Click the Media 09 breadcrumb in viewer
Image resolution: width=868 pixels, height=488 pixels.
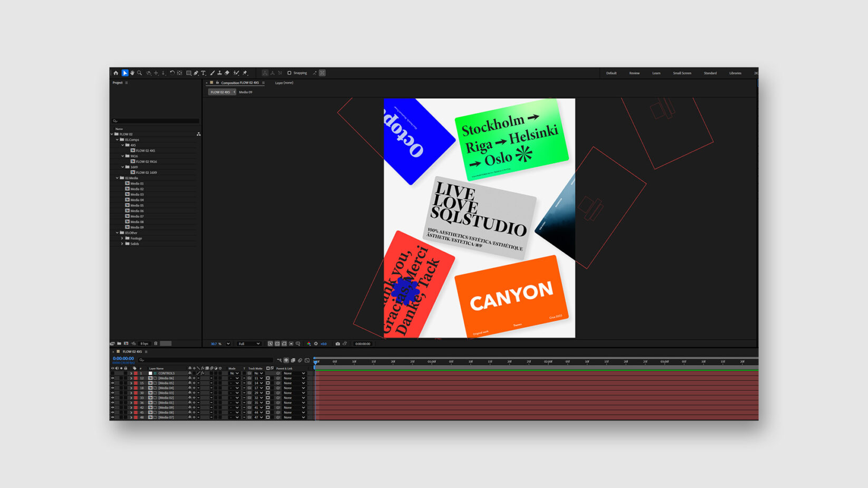pyautogui.click(x=245, y=92)
